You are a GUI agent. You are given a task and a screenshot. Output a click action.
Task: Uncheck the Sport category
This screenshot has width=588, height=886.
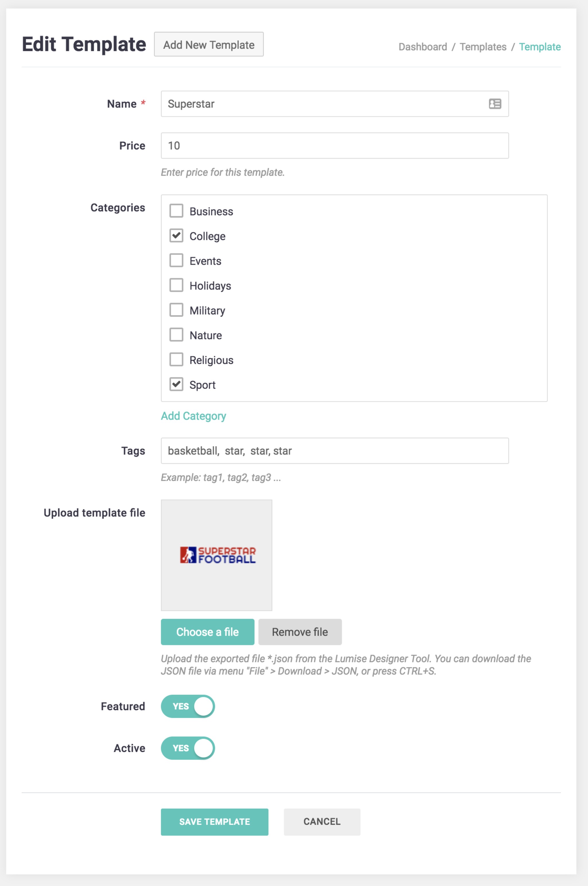click(x=176, y=384)
